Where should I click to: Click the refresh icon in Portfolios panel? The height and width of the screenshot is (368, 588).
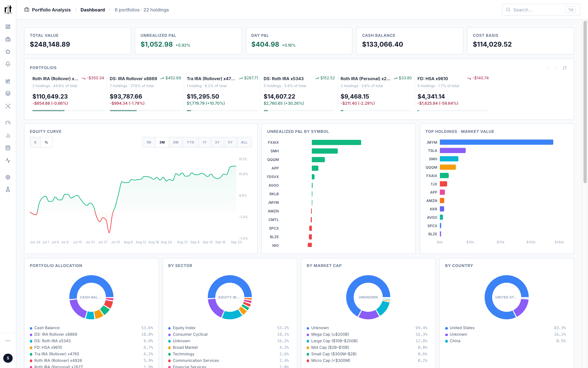click(565, 68)
